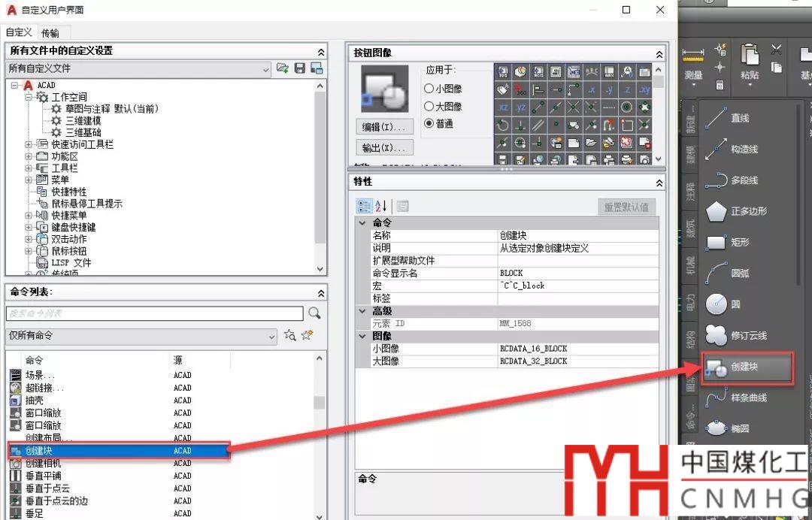
Task: Expand the 快速访问工具栏 tree node
Action: [29, 144]
